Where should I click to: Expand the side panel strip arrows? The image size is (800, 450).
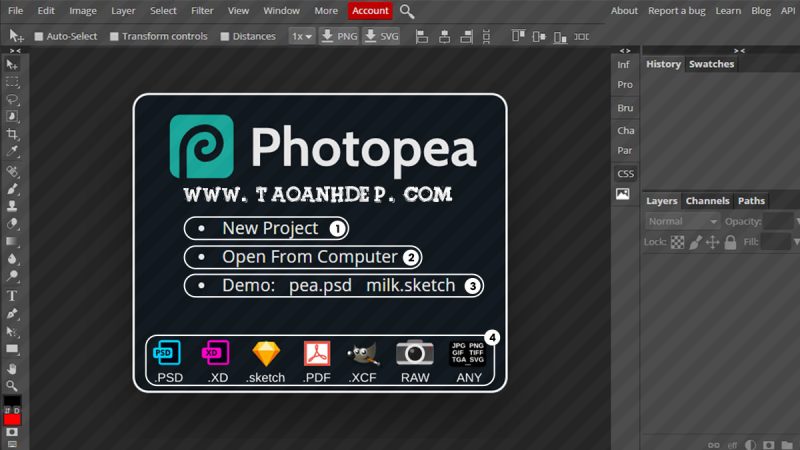tap(625, 51)
